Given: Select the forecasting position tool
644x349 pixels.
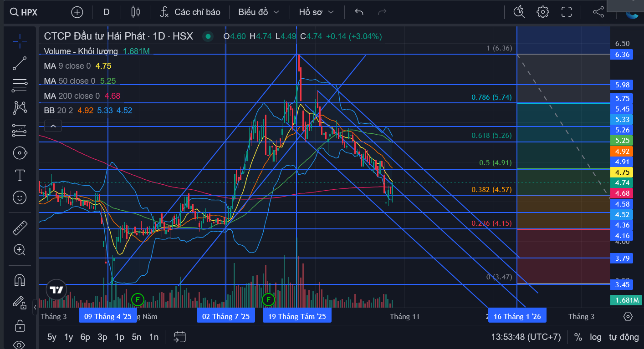Looking at the screenshot, I should point(20,130).
